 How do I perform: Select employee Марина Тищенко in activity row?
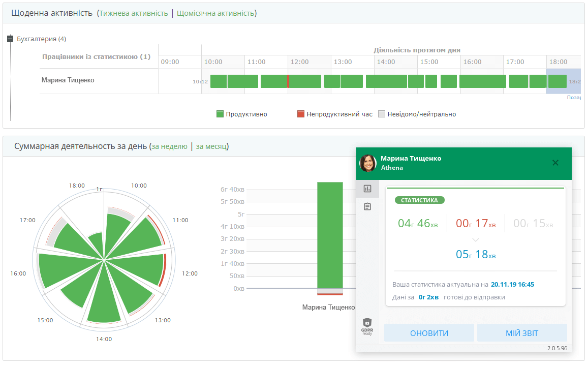pos(68,80)
